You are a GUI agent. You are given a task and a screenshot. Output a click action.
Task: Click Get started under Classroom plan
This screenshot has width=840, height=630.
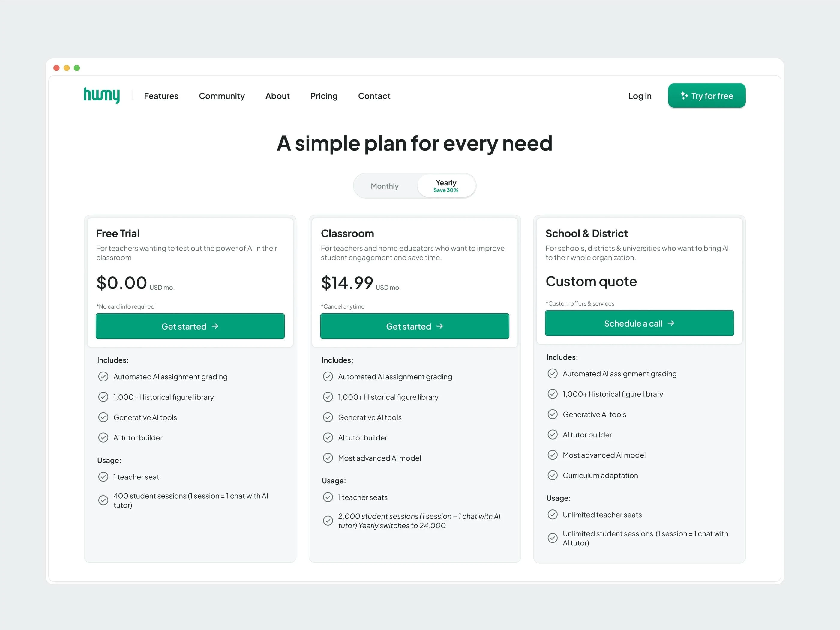[415, 326]
